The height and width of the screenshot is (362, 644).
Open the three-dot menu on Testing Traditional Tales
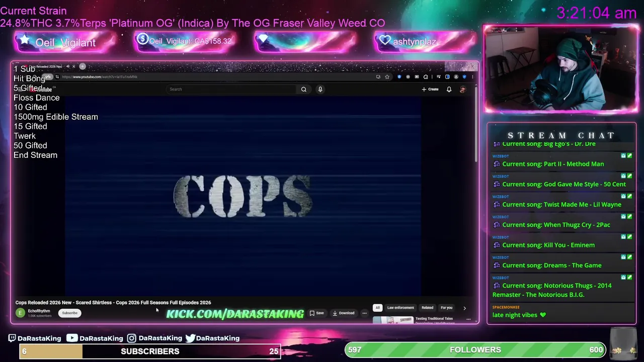(468, 319)
